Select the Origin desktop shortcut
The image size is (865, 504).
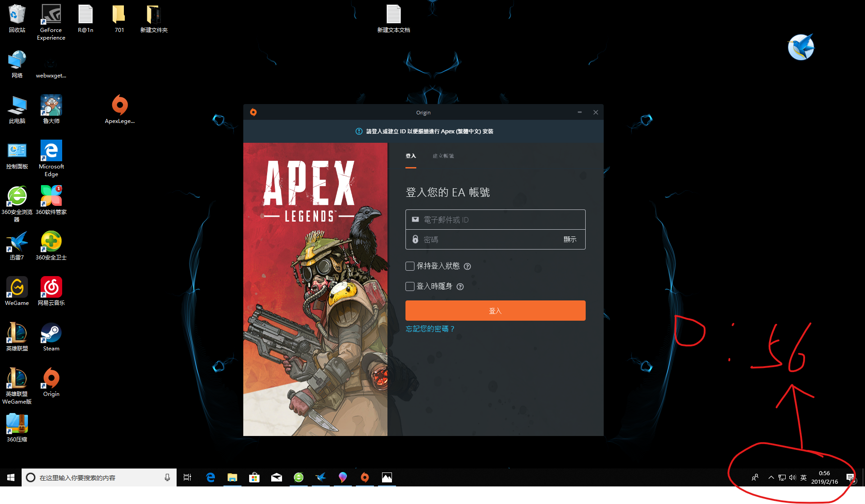51,383
